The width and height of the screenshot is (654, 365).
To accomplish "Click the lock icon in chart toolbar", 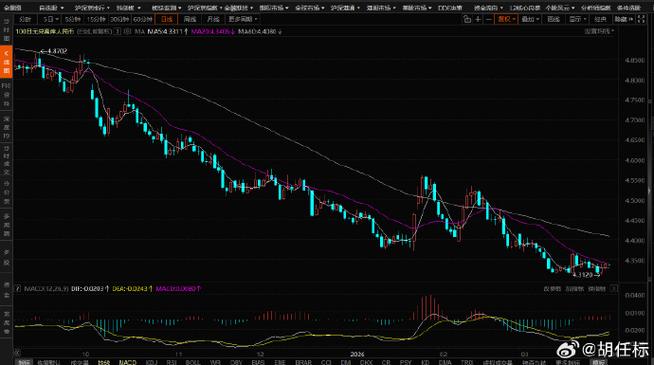I will [x=467, y=19].
